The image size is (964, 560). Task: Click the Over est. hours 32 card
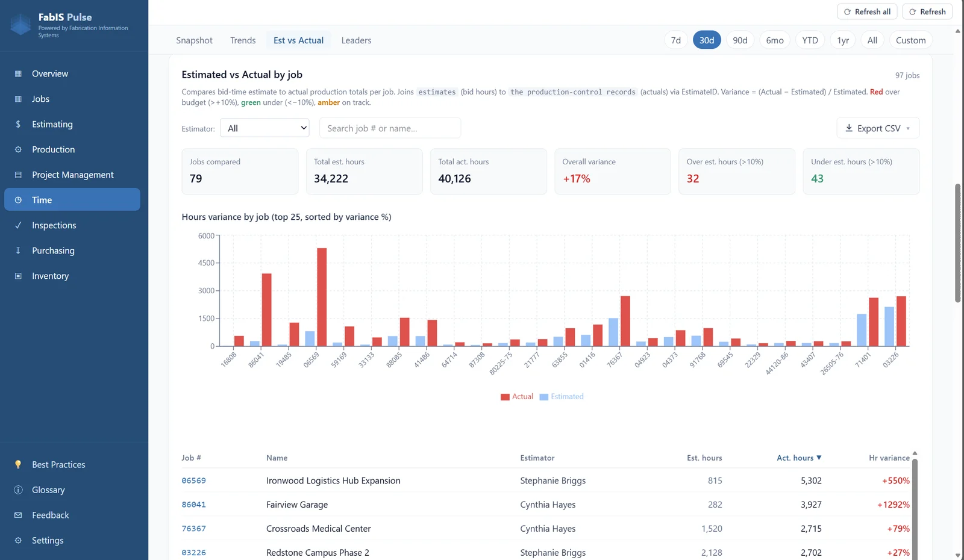tap(737, 172)
